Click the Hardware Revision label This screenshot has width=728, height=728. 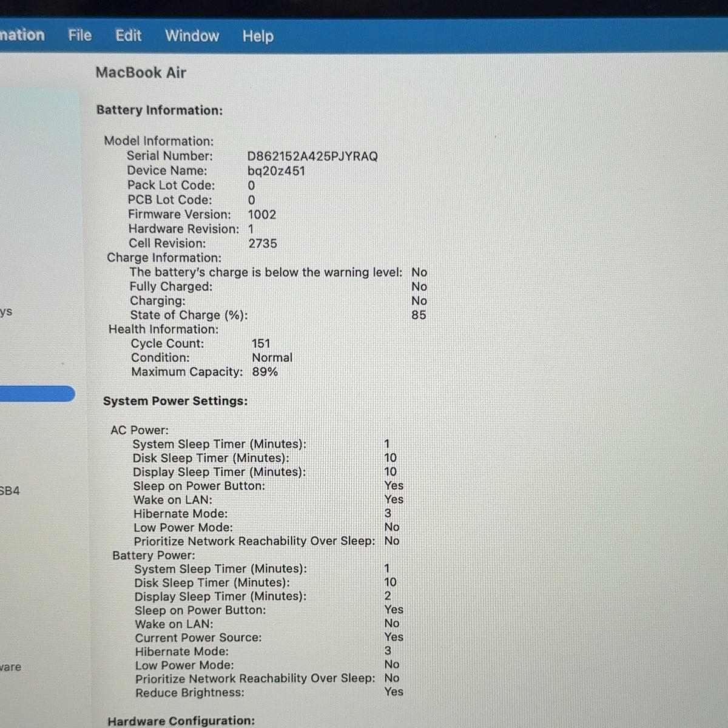(184, 229)
